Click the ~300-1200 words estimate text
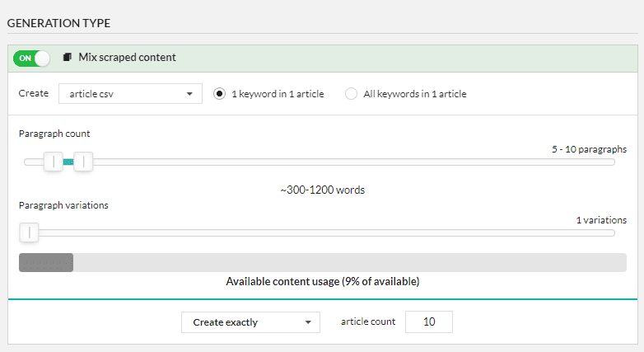 click(322, 190)
